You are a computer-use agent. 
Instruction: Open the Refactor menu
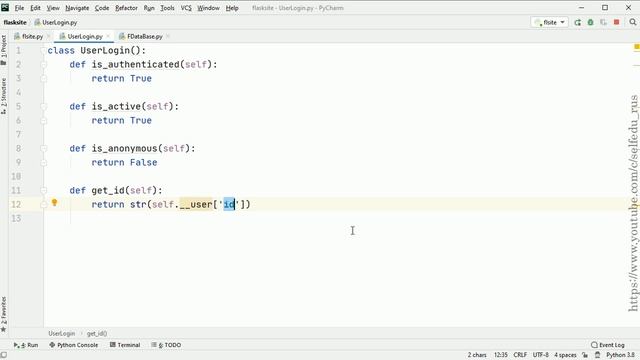[126, 8]
